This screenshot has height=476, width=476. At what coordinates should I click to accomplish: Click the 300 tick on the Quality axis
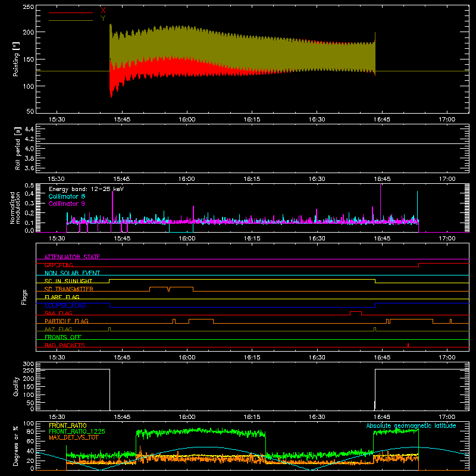(x=29, y=364)
